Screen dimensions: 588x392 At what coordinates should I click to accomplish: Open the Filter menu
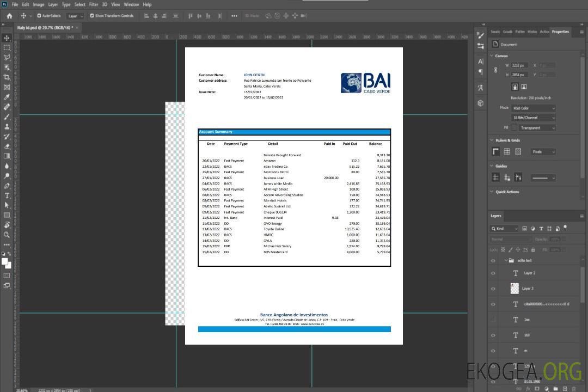coord(94,4)
